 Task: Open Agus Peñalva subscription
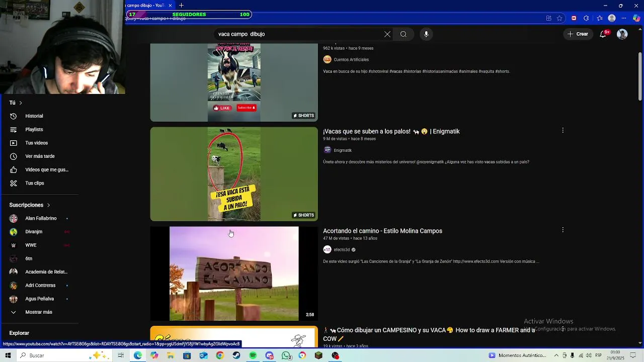[x=39, y=299]
